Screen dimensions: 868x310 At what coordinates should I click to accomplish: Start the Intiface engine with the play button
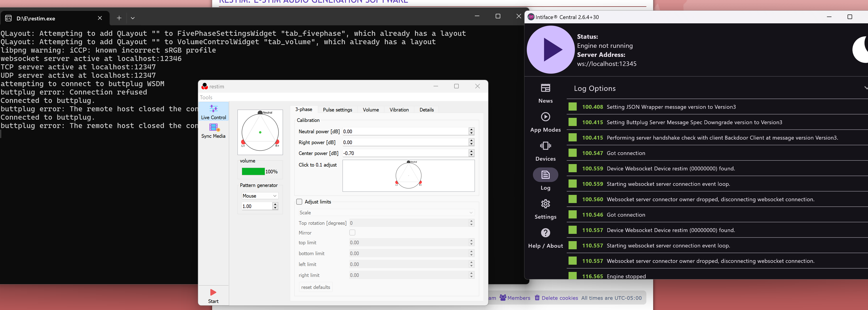point(551,50)
